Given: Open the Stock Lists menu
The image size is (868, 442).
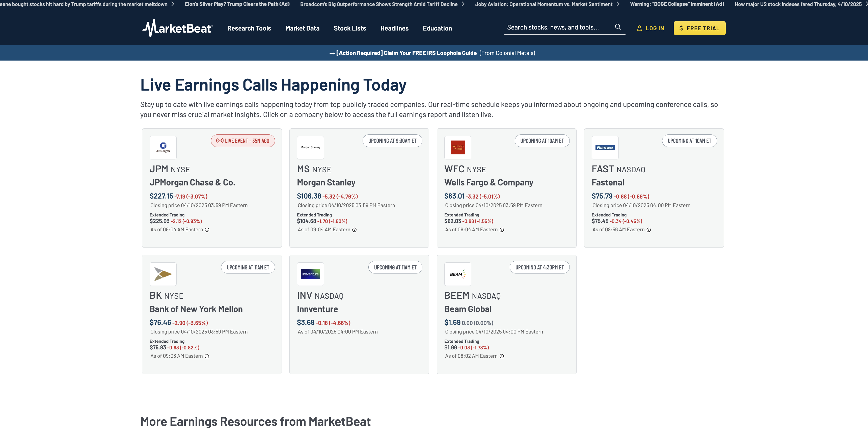Looking at the screenshot, I should (x=350, y=28).
